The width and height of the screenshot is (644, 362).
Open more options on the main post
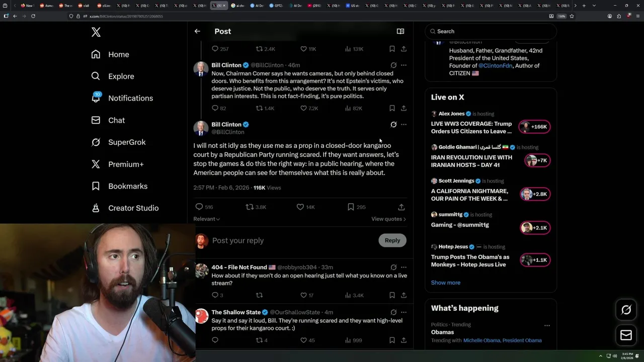pyautogui.click(x=404, y=125)
